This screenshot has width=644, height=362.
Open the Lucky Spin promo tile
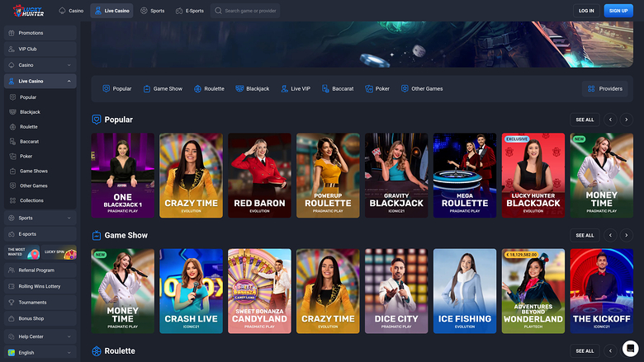point(59,252)
